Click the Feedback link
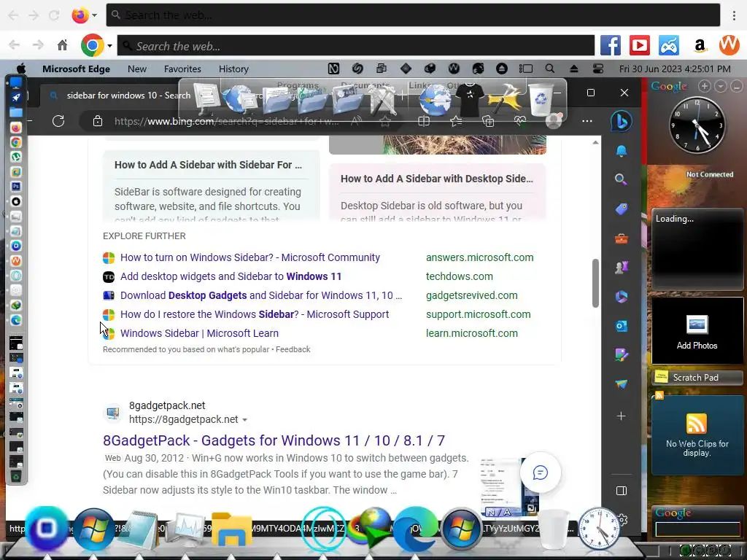Image resolution: width=747 pixels, height=560 pixels. click(x=293, y=349)
